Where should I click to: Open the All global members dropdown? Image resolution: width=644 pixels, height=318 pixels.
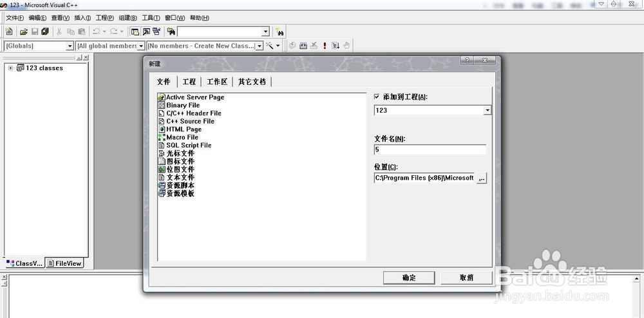(141, 46)
